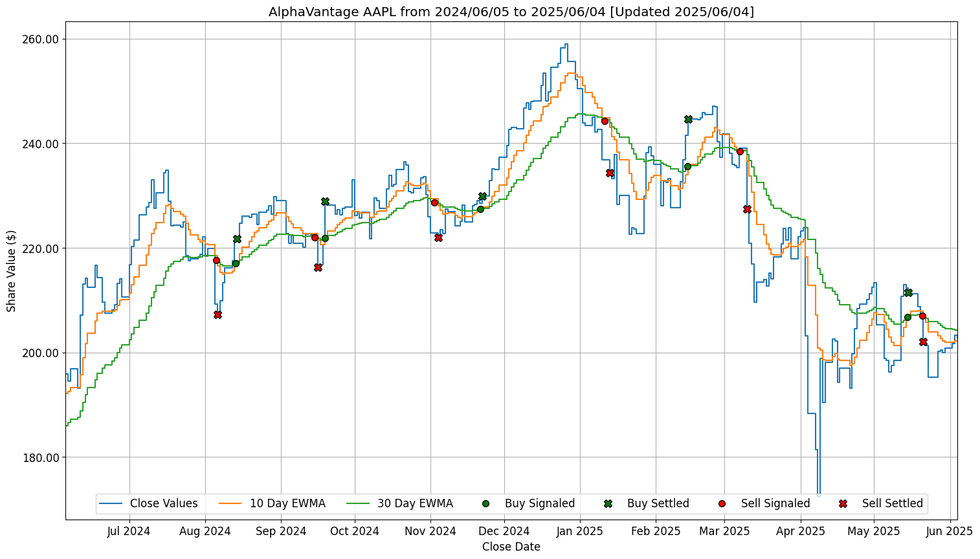Select the August 2024 Sell Settled marker
Screen dimensions: 980x559
point(217,314)
